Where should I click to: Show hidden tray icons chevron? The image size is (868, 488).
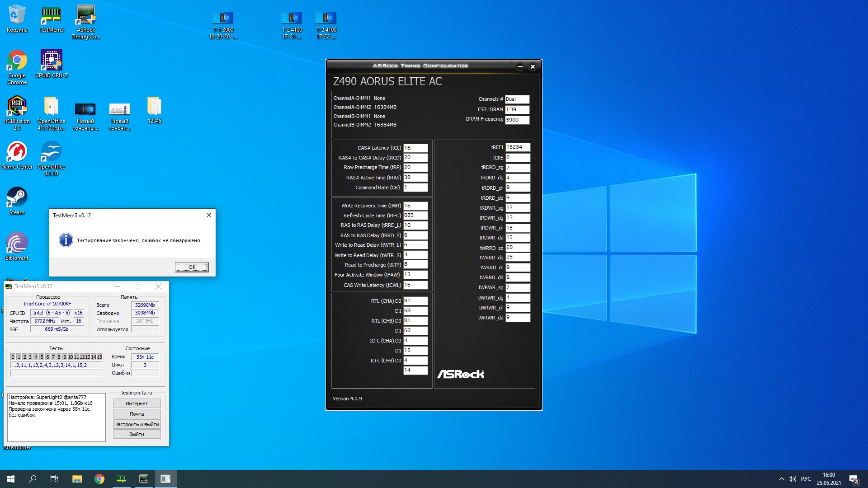781,479
